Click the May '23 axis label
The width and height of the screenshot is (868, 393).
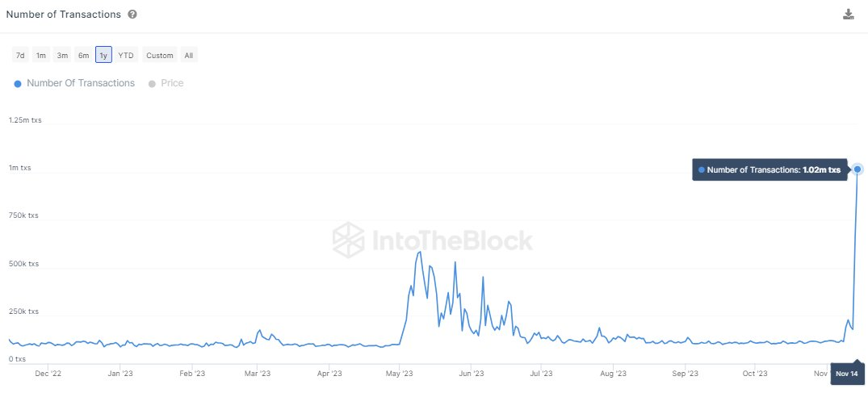pyautogui.click(x=399, y=374)
